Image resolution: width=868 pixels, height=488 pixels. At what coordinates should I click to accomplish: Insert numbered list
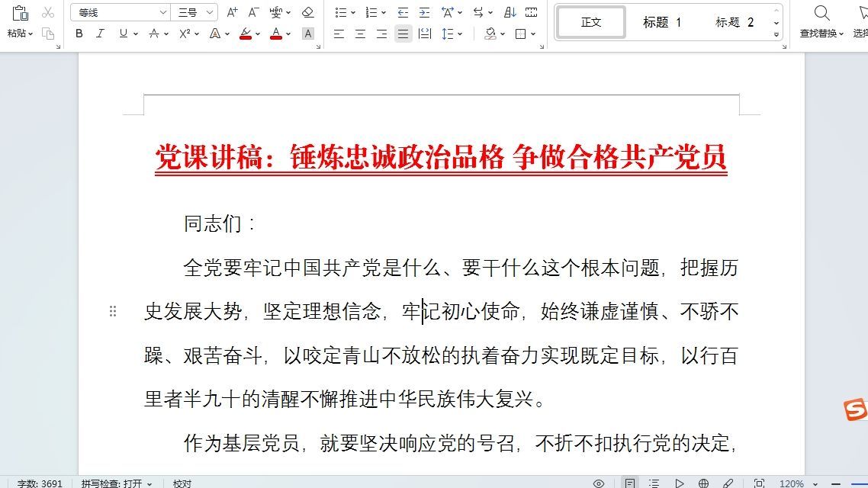[x=371, y=12]
